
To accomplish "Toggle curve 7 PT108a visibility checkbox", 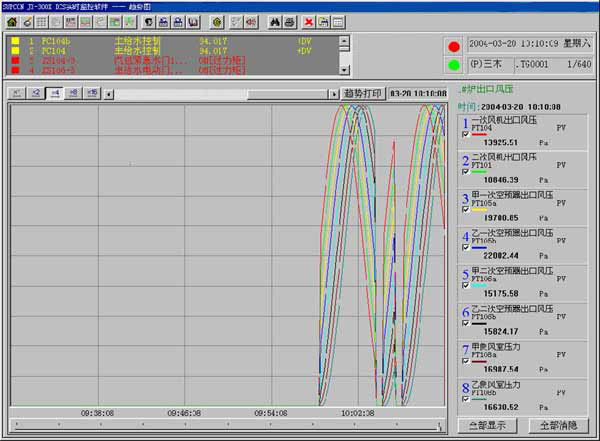I will (466, 361).
